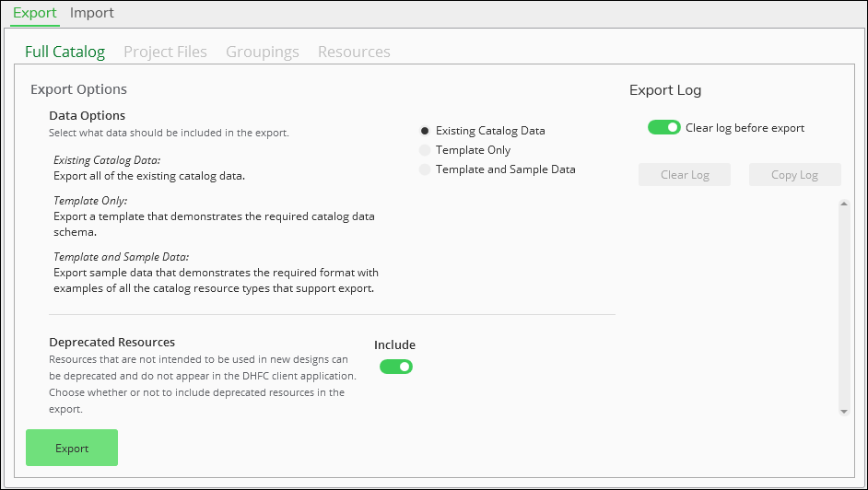Click the export log scrollbar down arrow
The height and width of the screenshot is (490, 868).
pos(843,412)
